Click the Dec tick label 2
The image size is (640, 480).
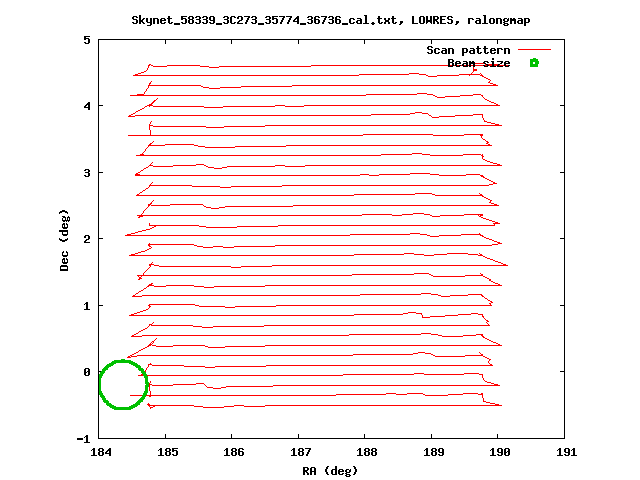tap(87, 239)
